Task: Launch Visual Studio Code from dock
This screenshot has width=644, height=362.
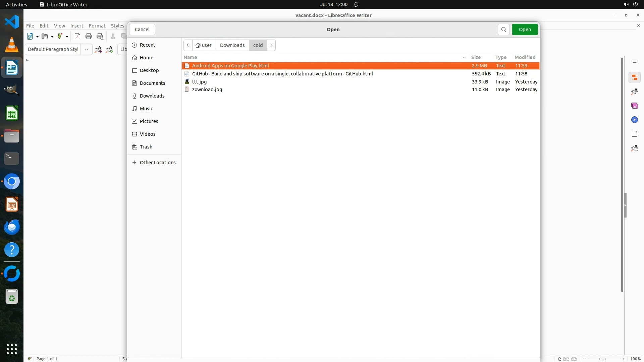Action: point(12,22)
